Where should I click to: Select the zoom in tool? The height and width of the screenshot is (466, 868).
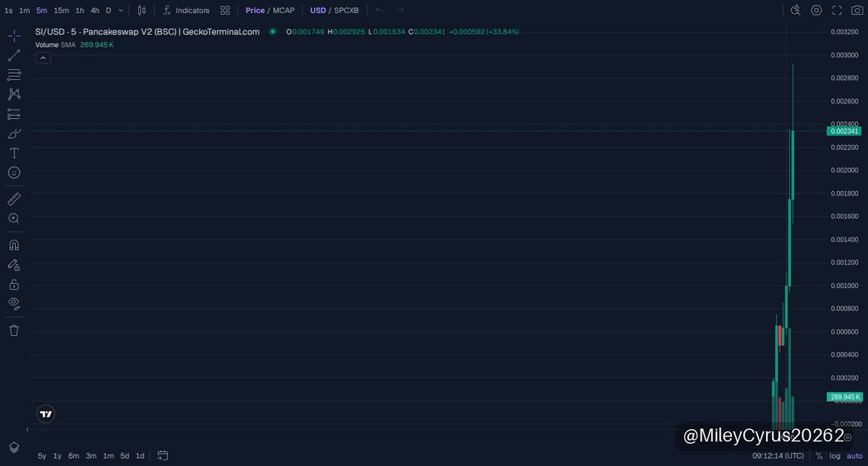(14, 219)
